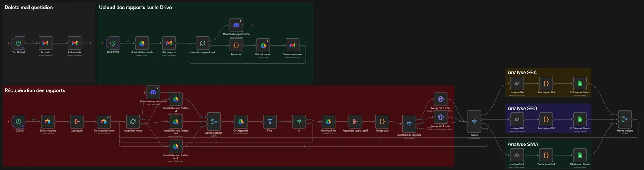
Task: Open the SEO Import Sheets node
Action: click(x=580, y=119)
